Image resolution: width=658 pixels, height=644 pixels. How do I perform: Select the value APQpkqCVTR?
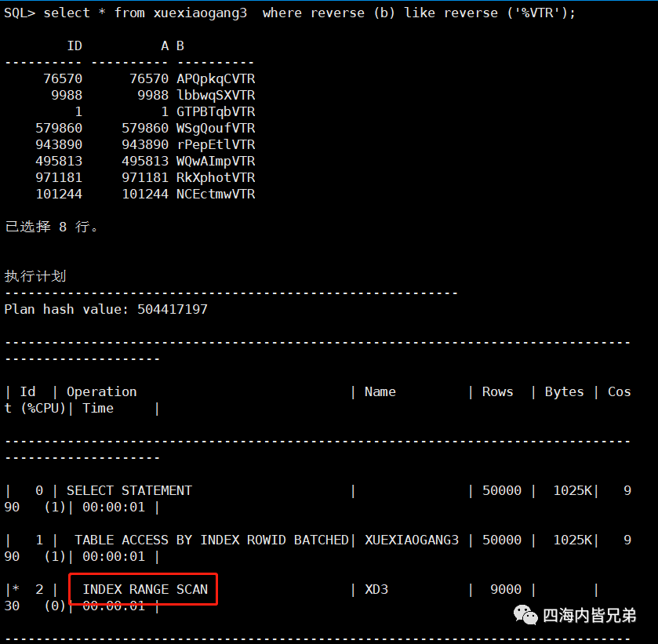click(x=216, y=78)
